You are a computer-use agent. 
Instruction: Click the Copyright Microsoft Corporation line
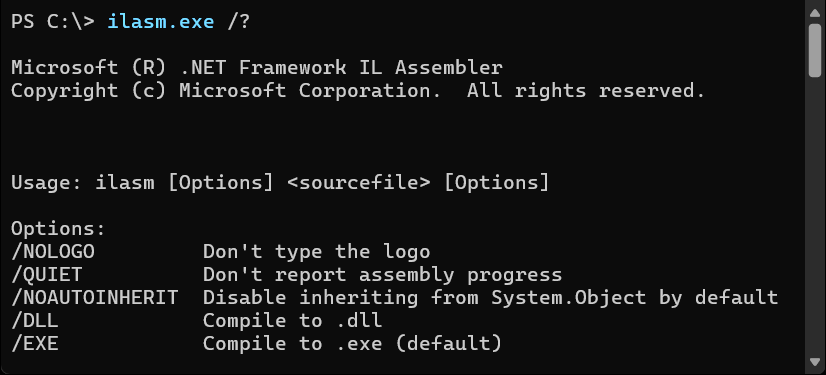[358, 91]
